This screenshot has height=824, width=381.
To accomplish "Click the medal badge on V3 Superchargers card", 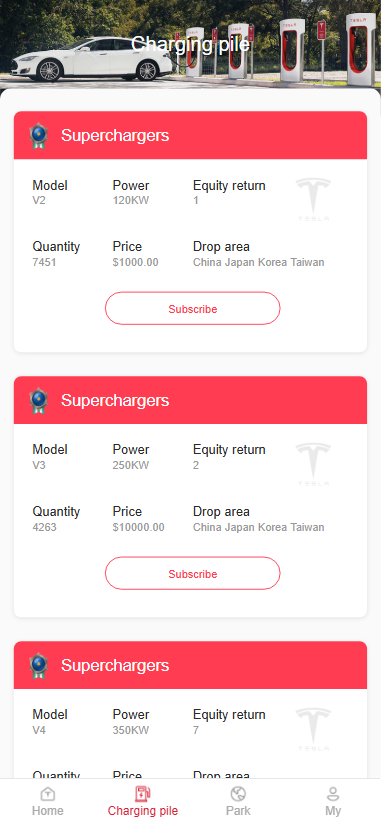I will [39, 400].
